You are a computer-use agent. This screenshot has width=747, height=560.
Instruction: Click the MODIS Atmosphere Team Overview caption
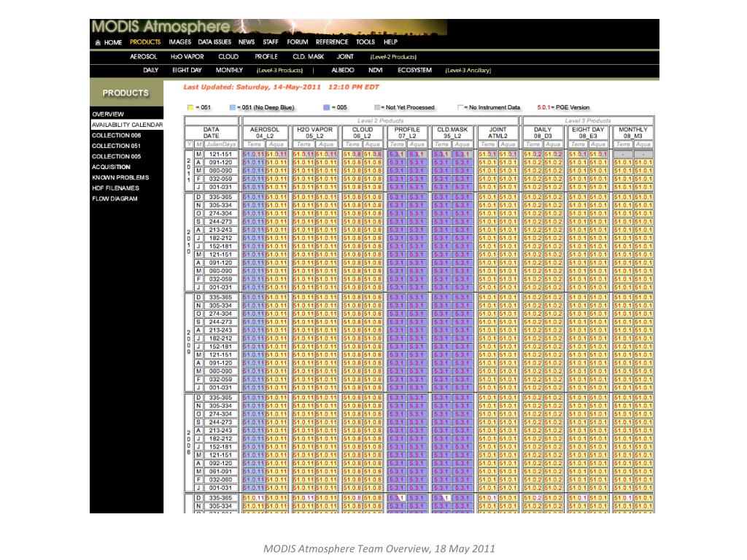[379, 548]
